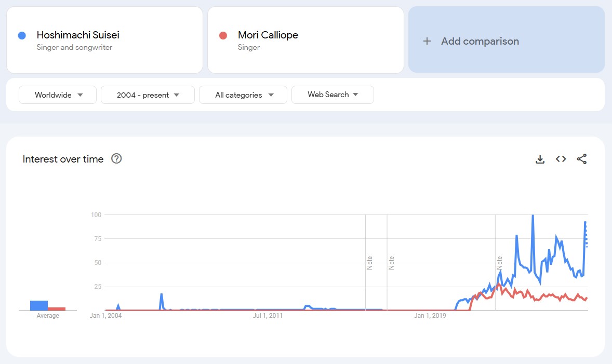Click the plus icon in Add comparison
The image size is (612, 364).
[427, 41]
